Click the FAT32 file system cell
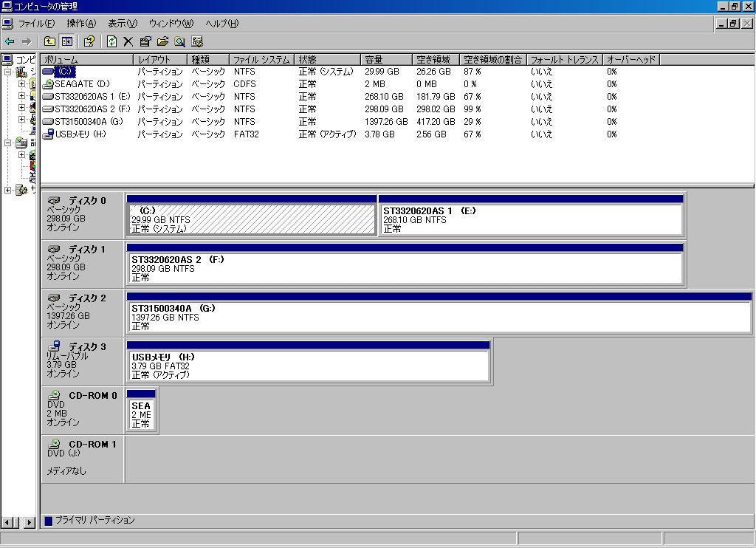The height and width of the screenshot is (548, 756). click(x=247, y=134)
